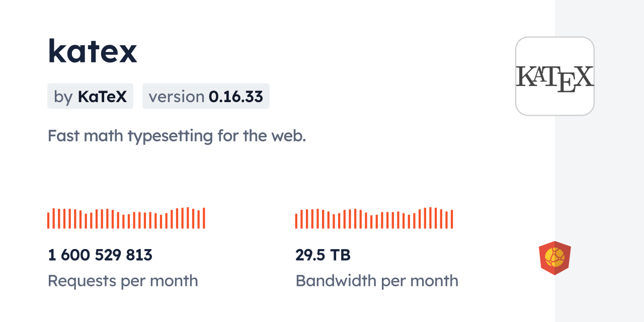The image size is (644, 322).
Task: Click the 1 600 529 813 requests count
Action: (x=100, y=255)
